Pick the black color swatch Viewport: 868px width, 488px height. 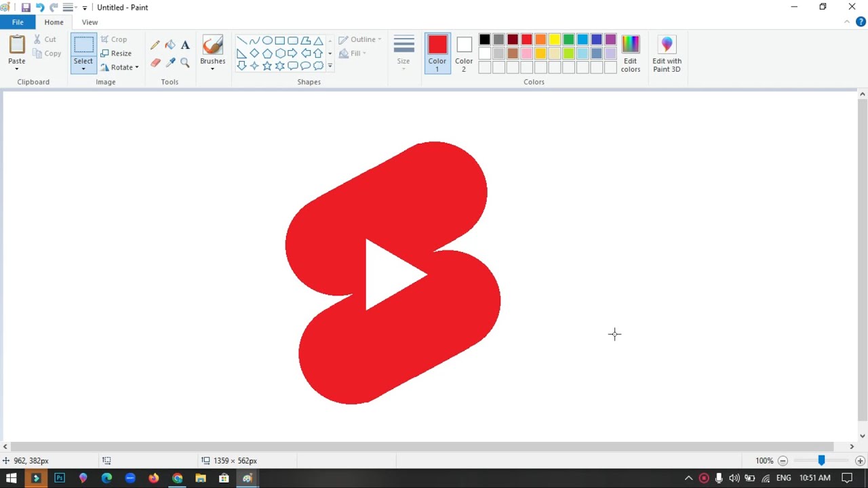485,40
